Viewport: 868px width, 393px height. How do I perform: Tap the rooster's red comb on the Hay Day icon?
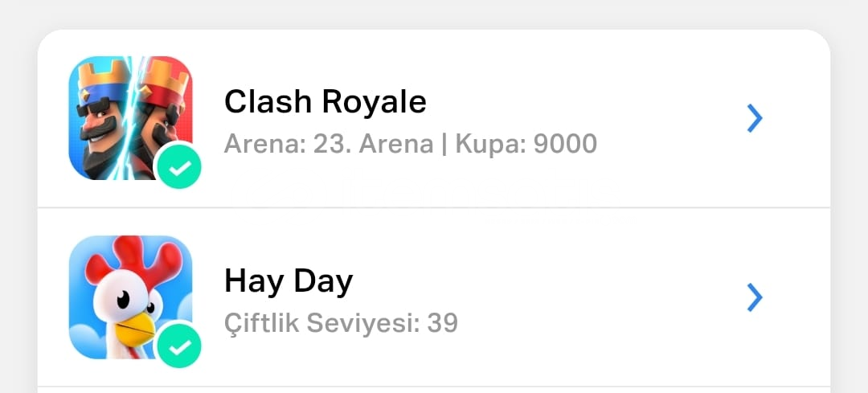pyautogui.click(x=133, y=261)
